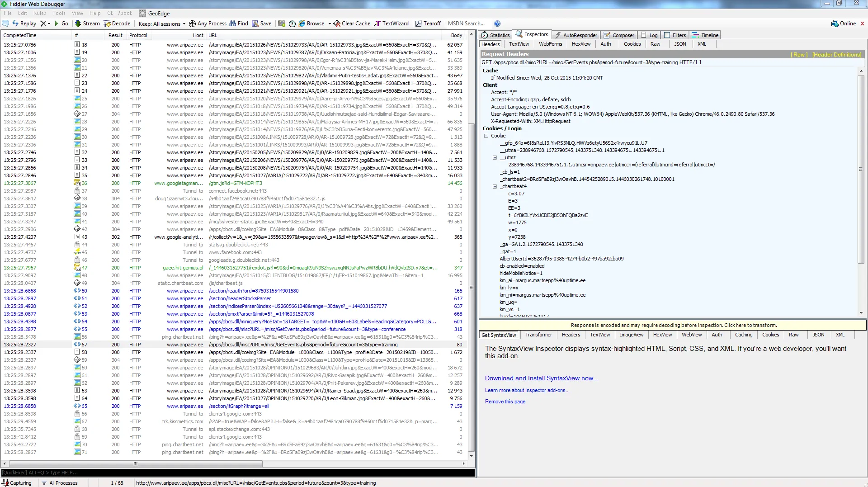Click the lock icon of session 37

coord(77,191)
